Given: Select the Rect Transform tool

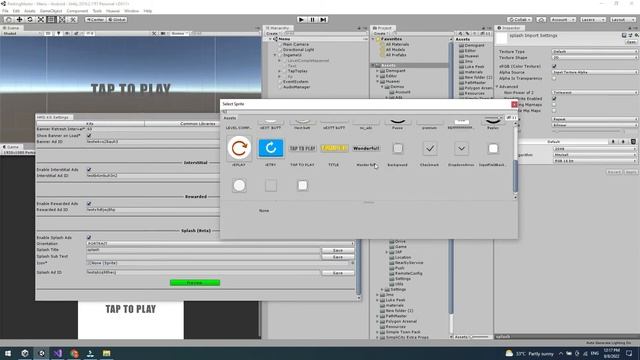Looking at the screenshot, I should click(x=51, y=20).
